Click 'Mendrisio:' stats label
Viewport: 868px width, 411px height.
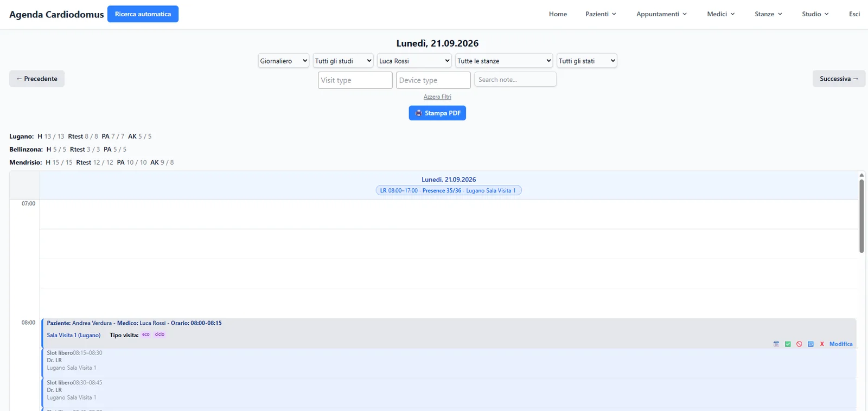tap(25, 162)
